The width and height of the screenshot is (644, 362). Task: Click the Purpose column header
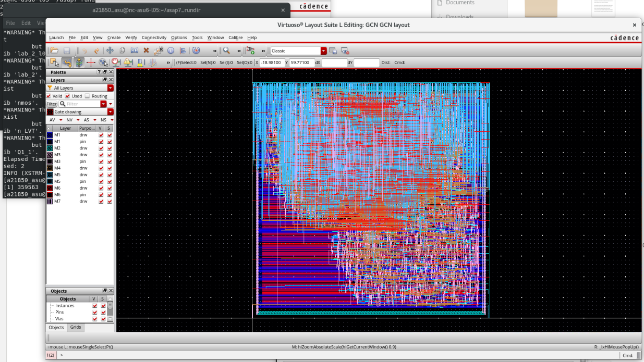87,128
